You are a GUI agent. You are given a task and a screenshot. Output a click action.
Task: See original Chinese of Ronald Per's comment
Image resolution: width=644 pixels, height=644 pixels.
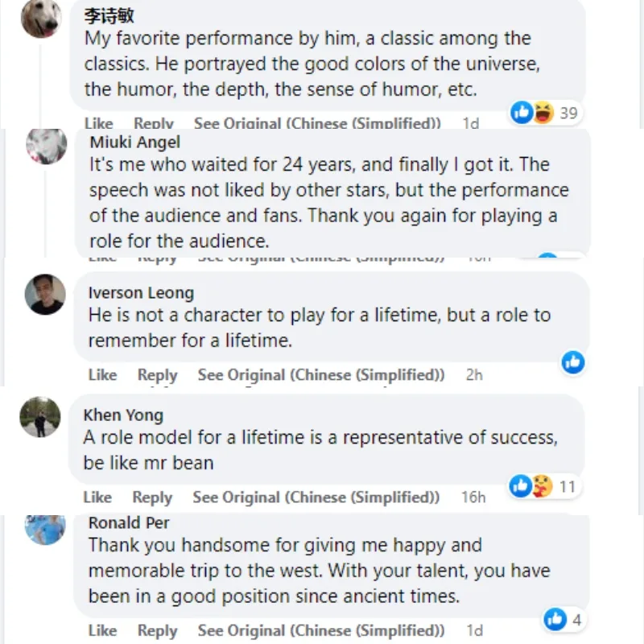320,630
